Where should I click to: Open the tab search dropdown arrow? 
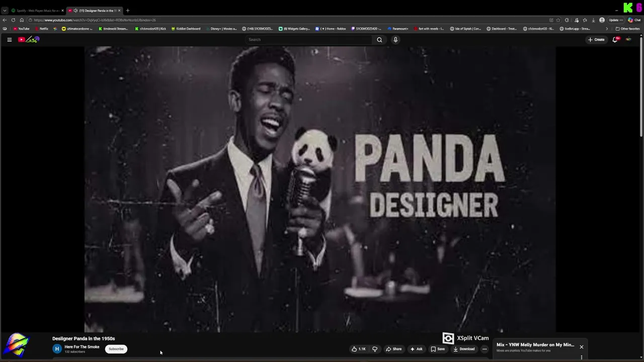(5, 11)
